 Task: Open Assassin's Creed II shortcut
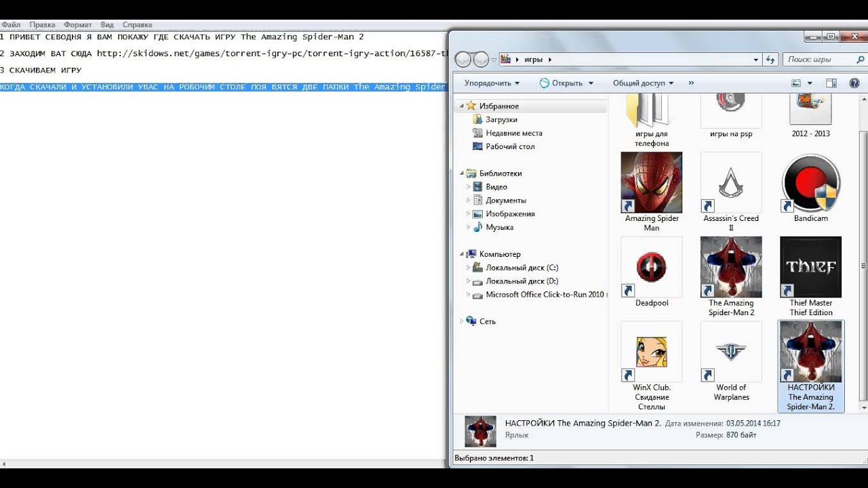pos(731,192)
